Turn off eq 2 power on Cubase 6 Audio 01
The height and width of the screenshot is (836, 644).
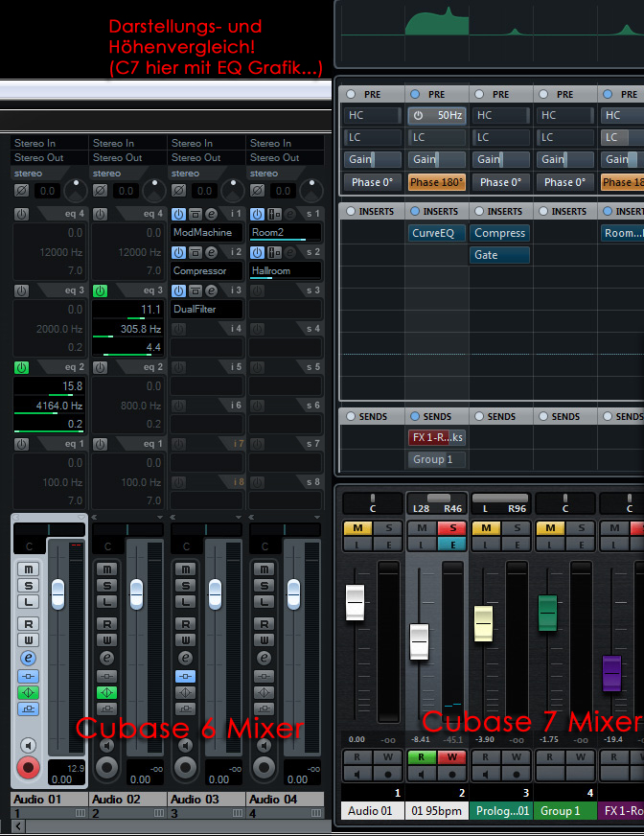(21, 368)
